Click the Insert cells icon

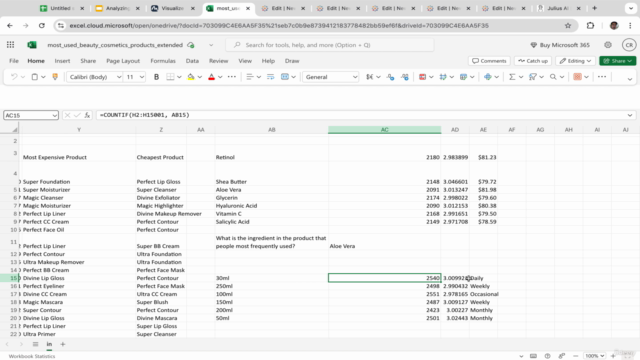coord(488,77)
